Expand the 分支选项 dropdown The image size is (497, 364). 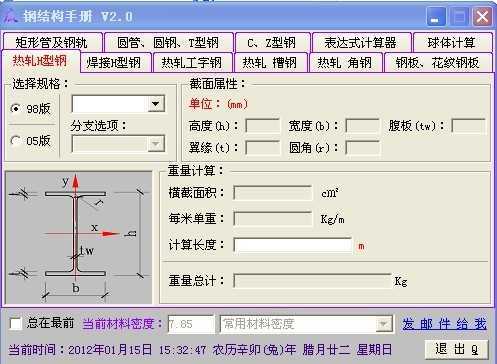pyautogui.click(x=118, y=144)
